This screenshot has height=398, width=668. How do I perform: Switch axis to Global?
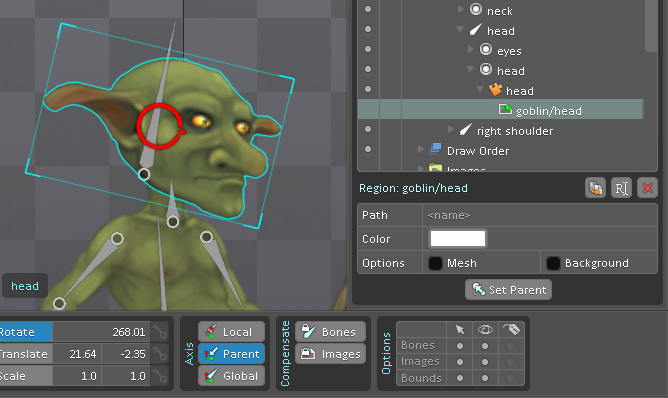click(x=231, y=376)
